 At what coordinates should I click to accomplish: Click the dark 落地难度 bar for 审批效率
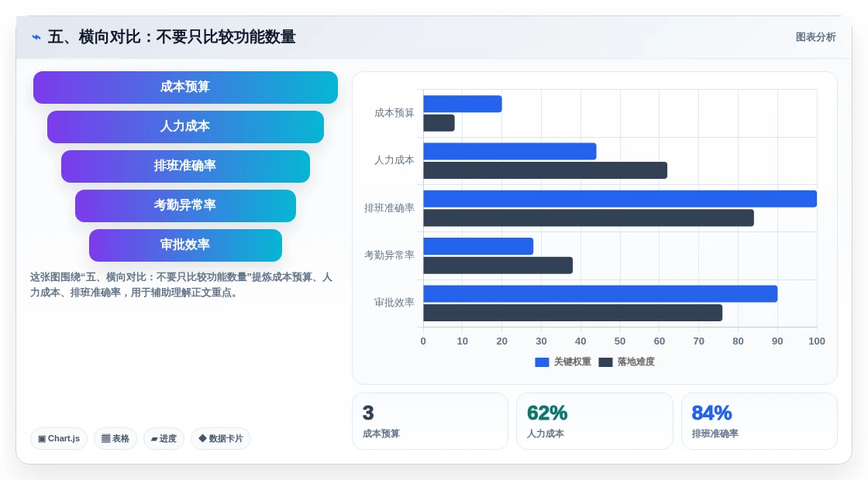573,313
